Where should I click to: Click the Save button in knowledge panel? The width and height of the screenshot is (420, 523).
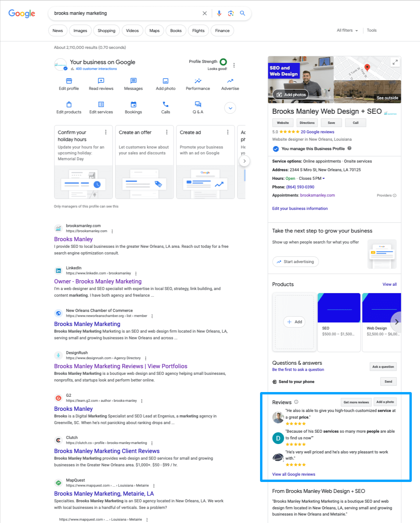331,123
